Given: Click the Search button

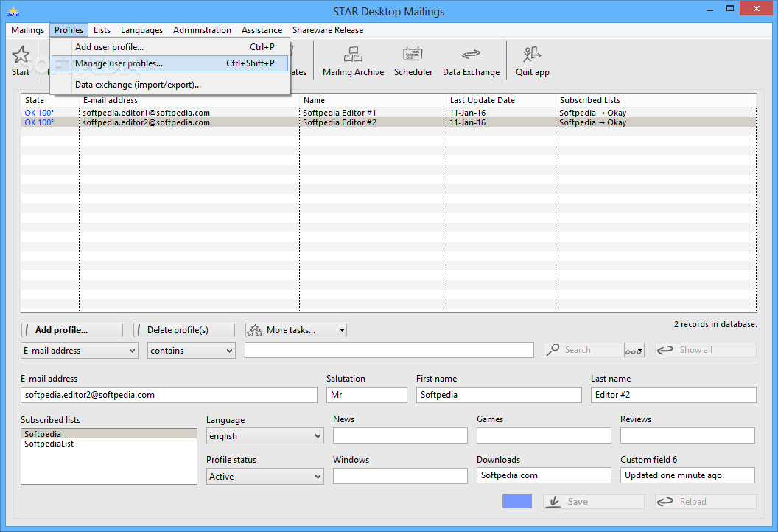Looking at the screenshot, I should pos(583,350).
